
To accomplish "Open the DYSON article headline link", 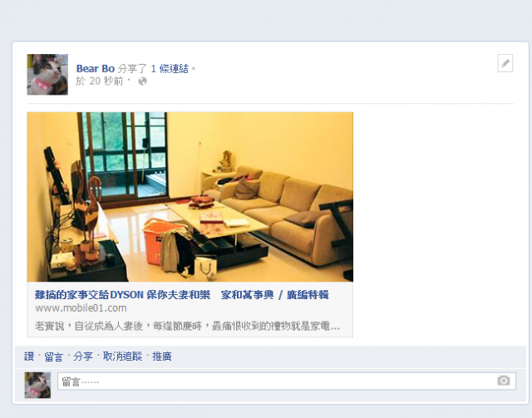I will tap(182, 294).
